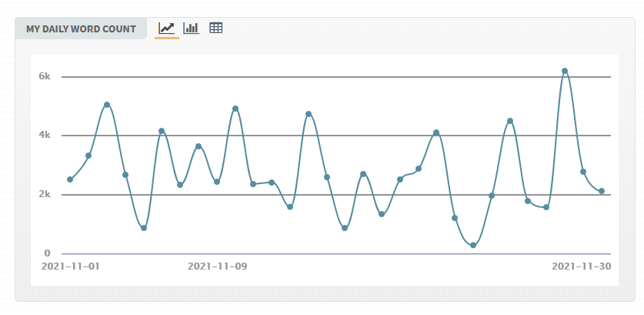Click the 6k y-axis label
The width and height of the screenshot is (644, 315).
[x=45, y=77]
